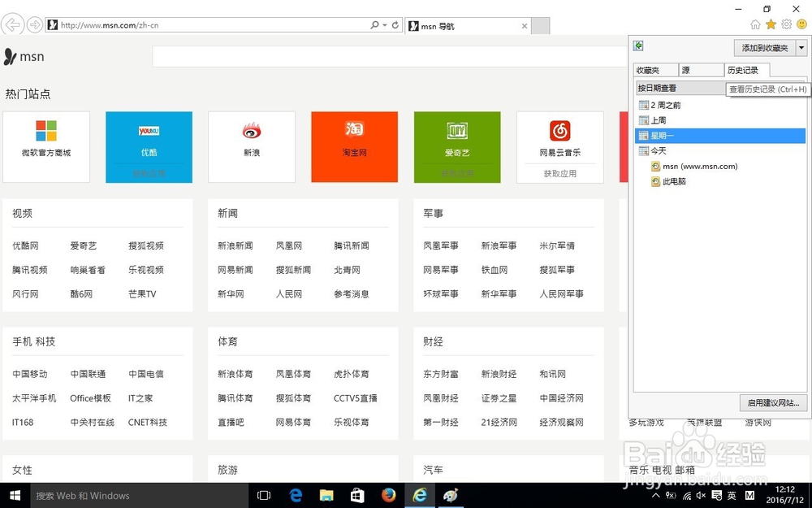The height and width of the screenshot is (508, 812).
Task: Launch Microsoft Edge from the taskbar
Action: [296, 496]
